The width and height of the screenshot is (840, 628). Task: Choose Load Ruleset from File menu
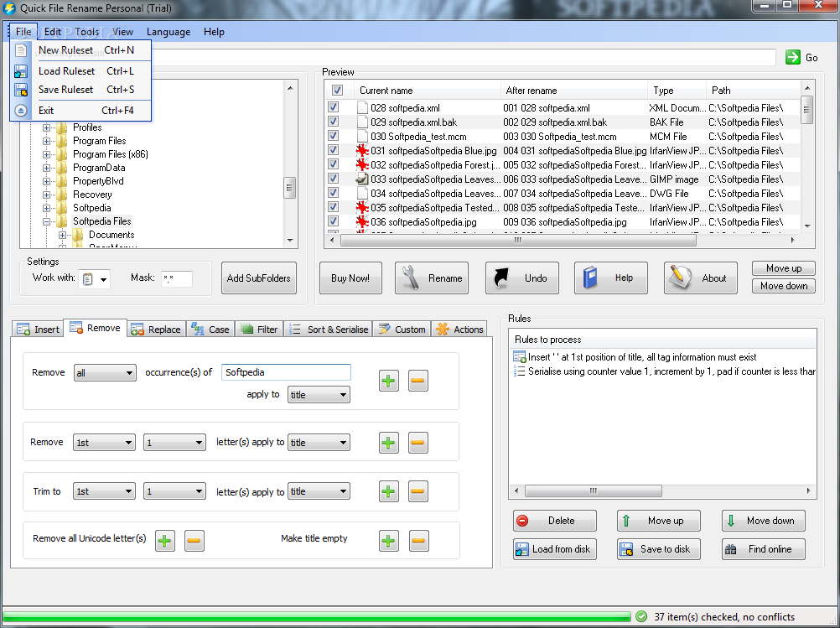(x=80, y=71)
